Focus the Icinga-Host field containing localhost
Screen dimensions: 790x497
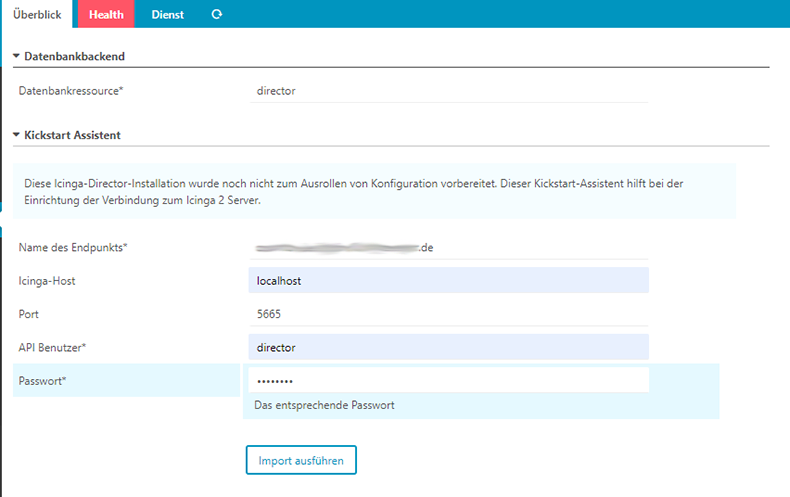447,281
